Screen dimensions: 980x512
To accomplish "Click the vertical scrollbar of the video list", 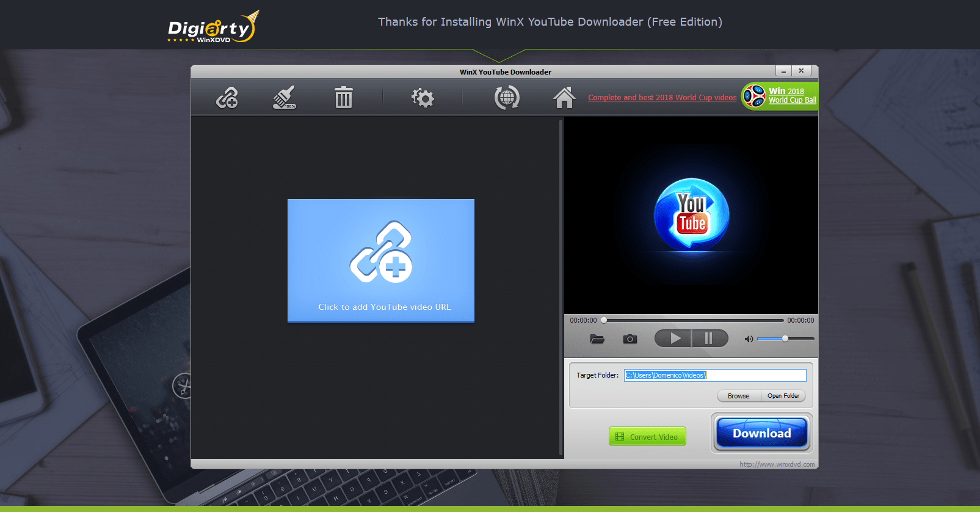I will 561,287.
